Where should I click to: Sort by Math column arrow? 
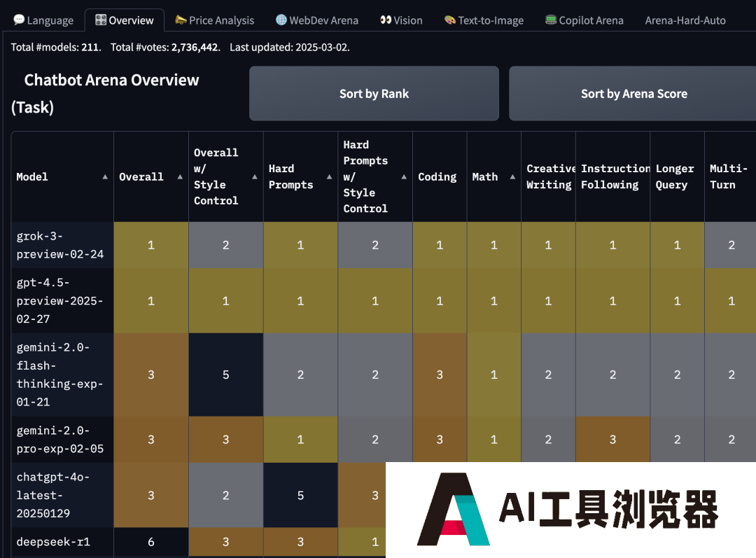pos(512,177)
